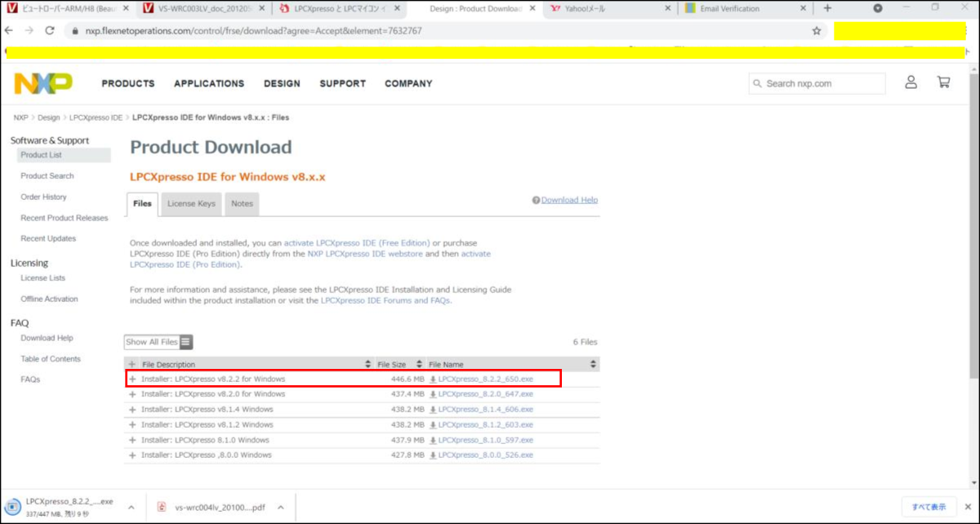Open the SUPPORT menu
The height and width of the screenshot is (524, 980).
pos(343,83)
